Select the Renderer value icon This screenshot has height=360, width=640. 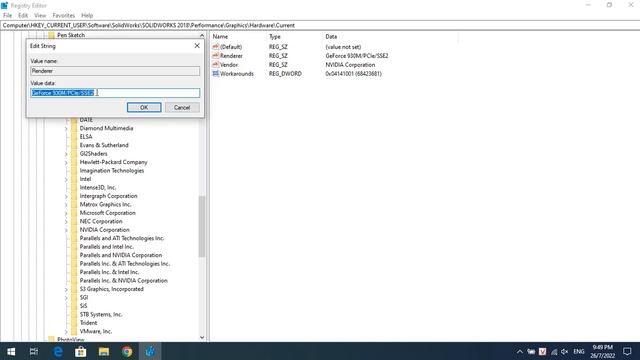click(x=216, y=56)
